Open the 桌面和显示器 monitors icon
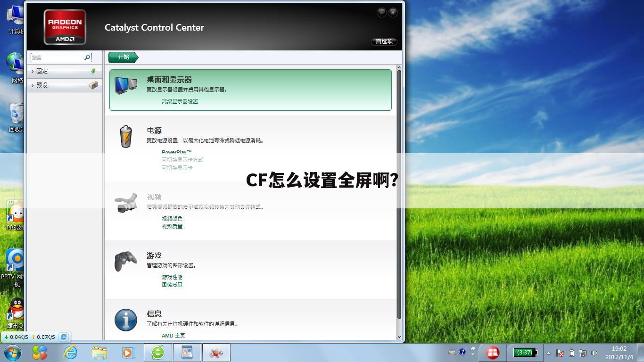 (126, 86)
